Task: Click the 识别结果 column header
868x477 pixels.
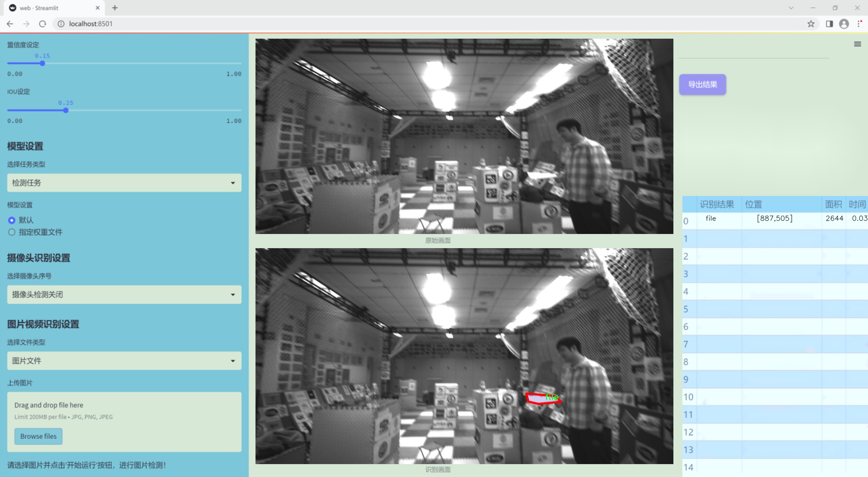Action: (x=716, y=204)
